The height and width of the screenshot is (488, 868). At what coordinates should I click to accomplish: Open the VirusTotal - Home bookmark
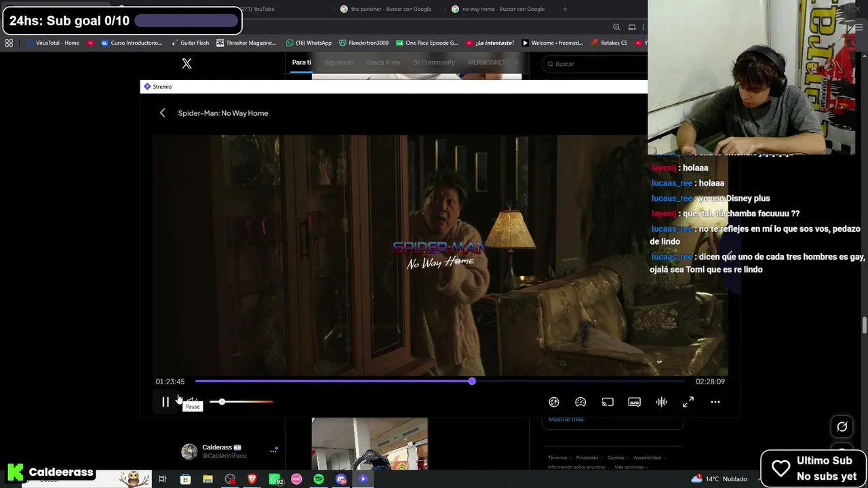[53, 43]
